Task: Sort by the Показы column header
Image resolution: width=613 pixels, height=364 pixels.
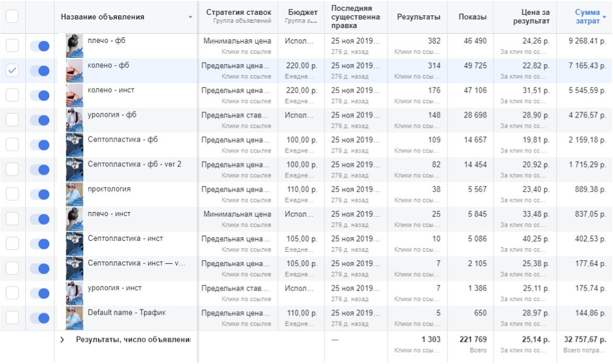Action: pyautogui.click(x=472, y=17)
